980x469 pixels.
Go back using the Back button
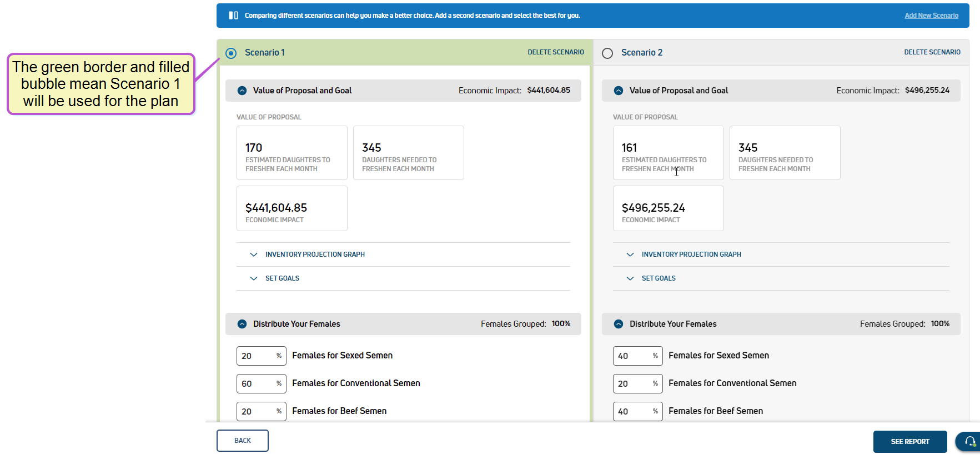point(243,441)
